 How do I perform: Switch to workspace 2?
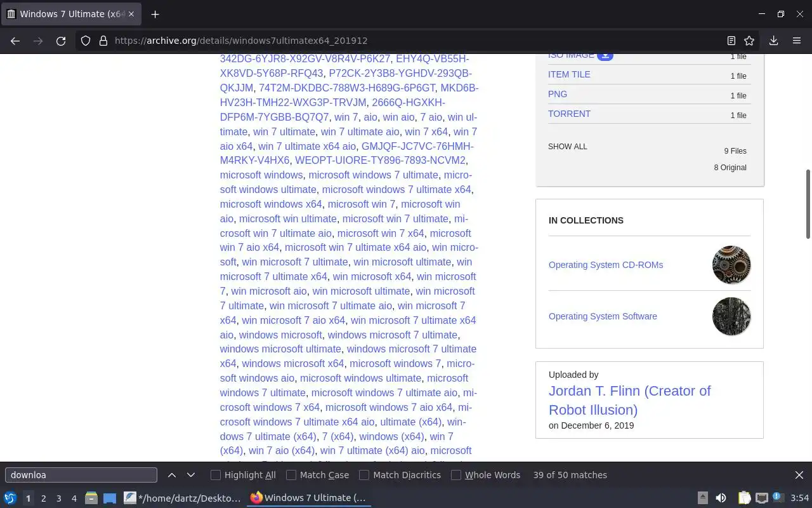click(44, 498)
